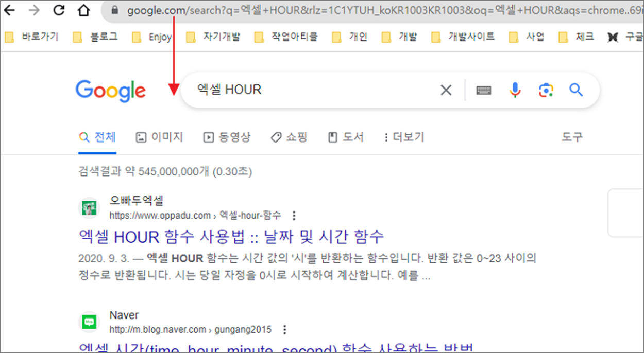Open the 블로그 bookmark folder
This screenshot has width=644, height=353.
point(95,37)
